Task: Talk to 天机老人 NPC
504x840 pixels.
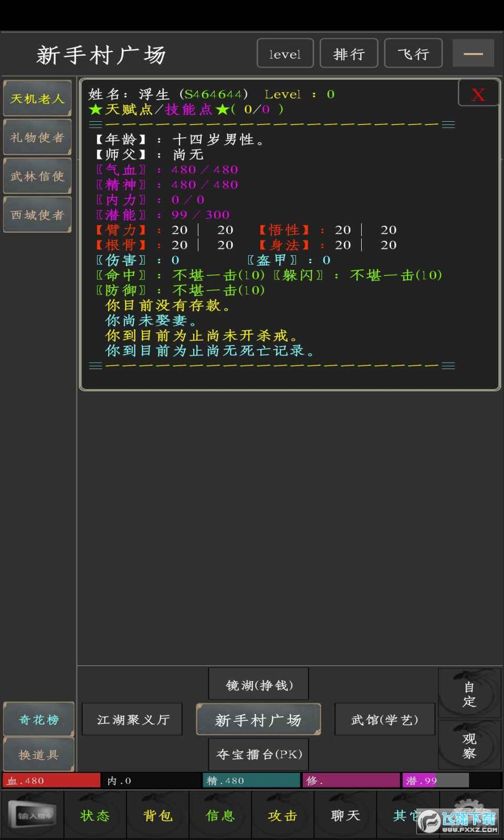Action: tap(37, 99)
